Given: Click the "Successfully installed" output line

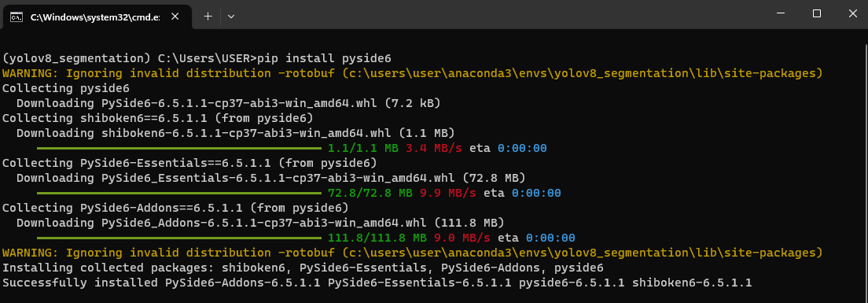Looking at the screenshot, I should point(377,283).
